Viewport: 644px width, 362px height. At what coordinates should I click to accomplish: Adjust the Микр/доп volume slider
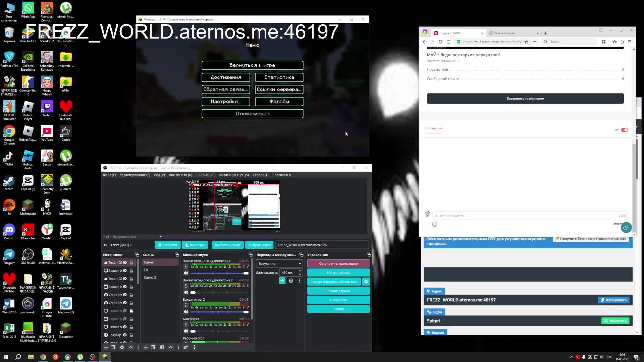(x=219, y=331)
